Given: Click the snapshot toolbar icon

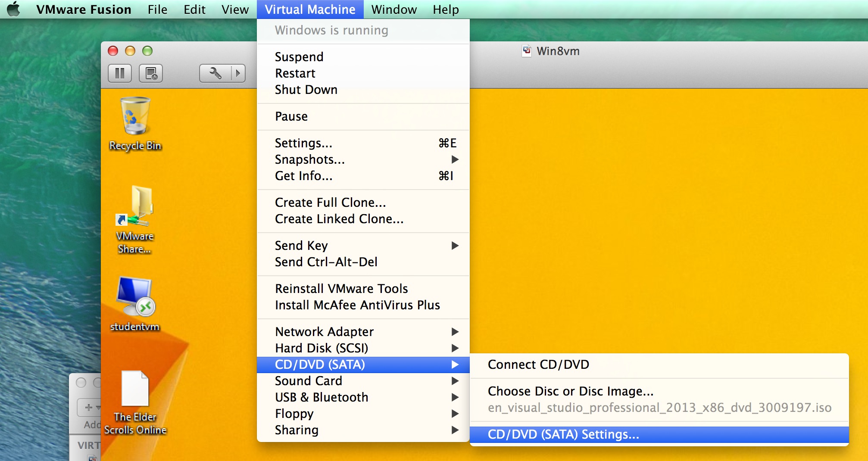Looking at the screenshot, I should point(151,73).
